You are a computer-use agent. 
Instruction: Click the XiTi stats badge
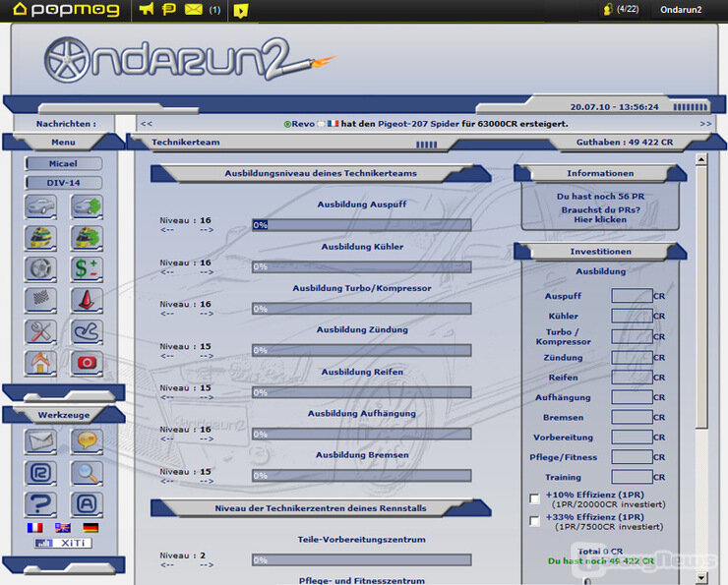pos(63,543)
